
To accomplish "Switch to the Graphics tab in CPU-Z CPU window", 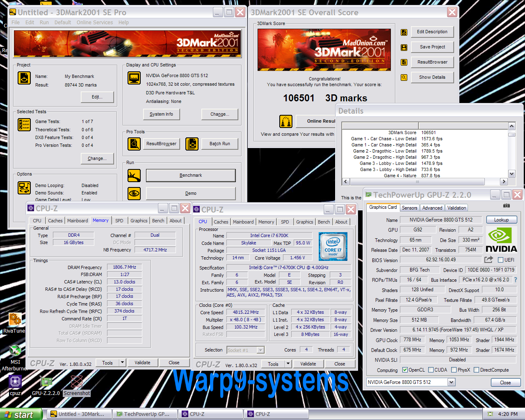I will pos(305,222).
